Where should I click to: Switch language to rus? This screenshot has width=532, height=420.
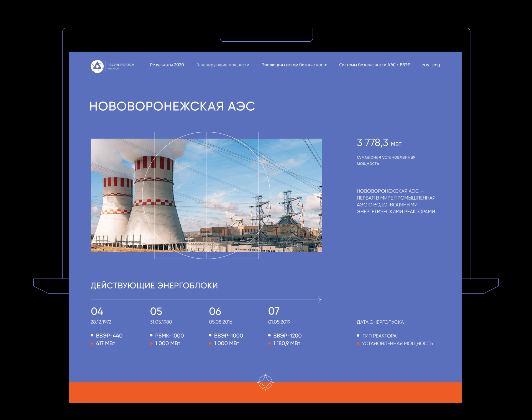tap(425, 65)
